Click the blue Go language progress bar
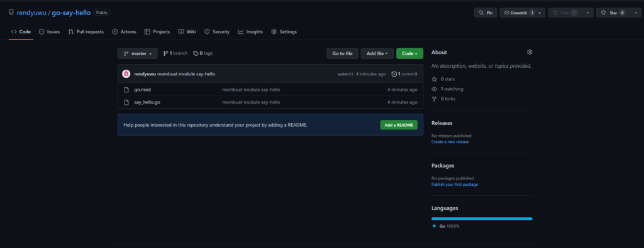The width and height of the screenshot is (644, 248). click(x=482, y=218)
